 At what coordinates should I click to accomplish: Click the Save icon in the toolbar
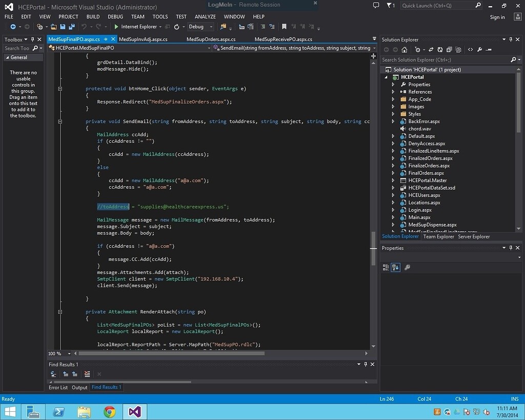pos(62,27)
